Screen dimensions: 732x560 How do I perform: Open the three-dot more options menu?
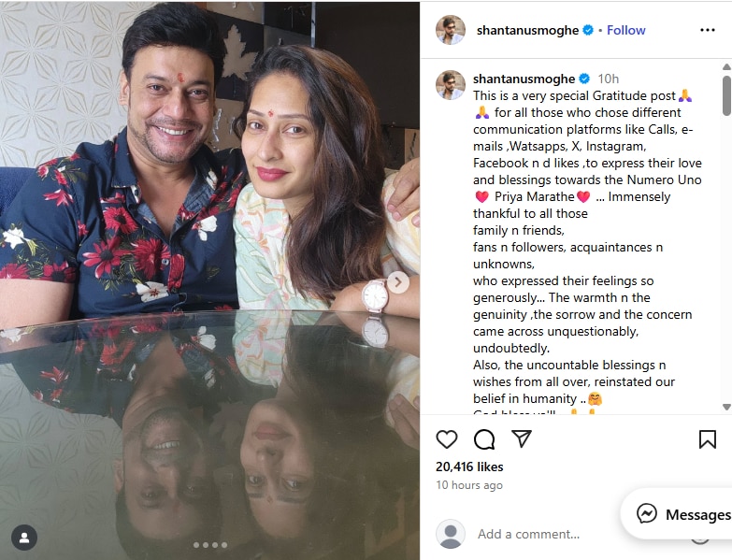tap(708, 30)
